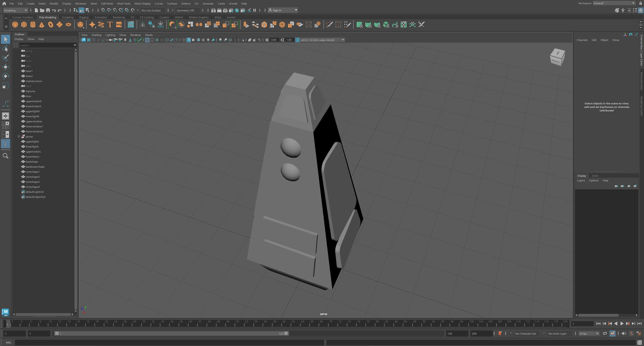This screenshot has height=346, width=644.
Task: Click the home icon in menu bar
Action: (4, 4)
